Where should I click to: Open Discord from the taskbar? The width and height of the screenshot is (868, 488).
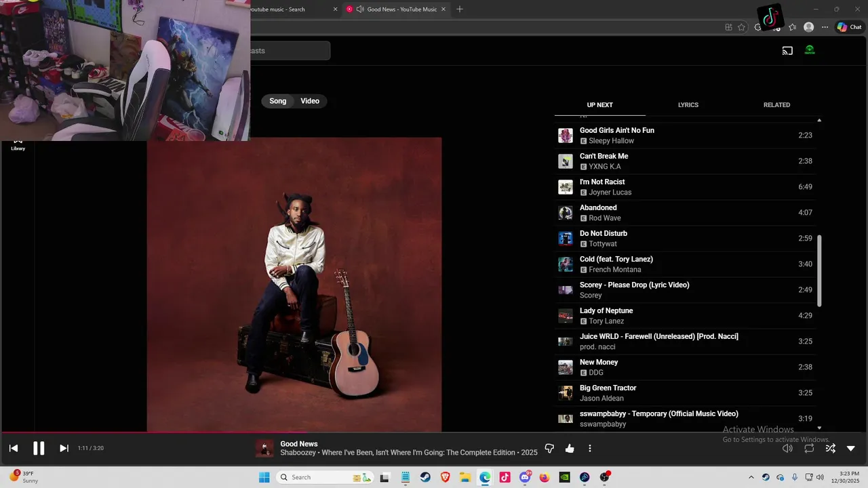click(525, 477)
